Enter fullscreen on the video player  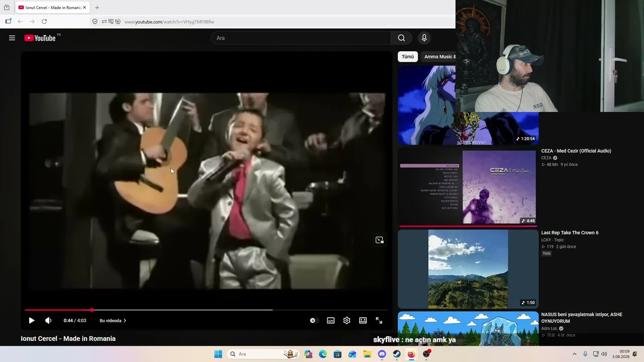pyautogui.click(x=379, y=320)
